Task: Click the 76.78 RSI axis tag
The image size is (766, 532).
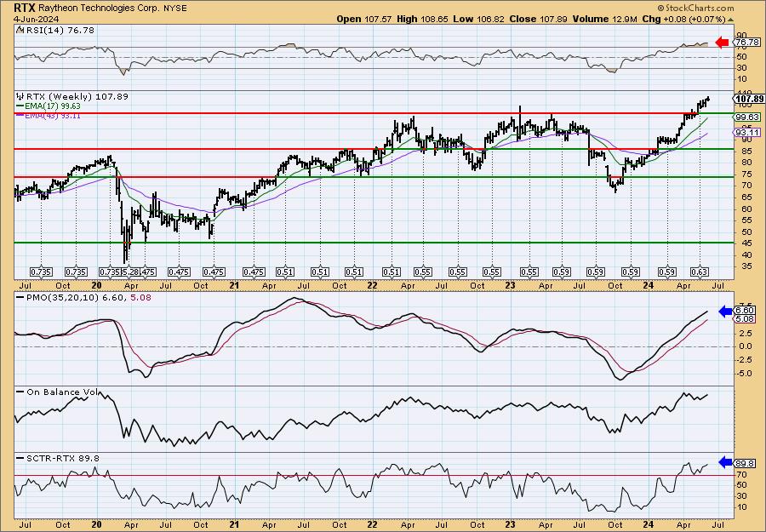Action: point(747,43)
